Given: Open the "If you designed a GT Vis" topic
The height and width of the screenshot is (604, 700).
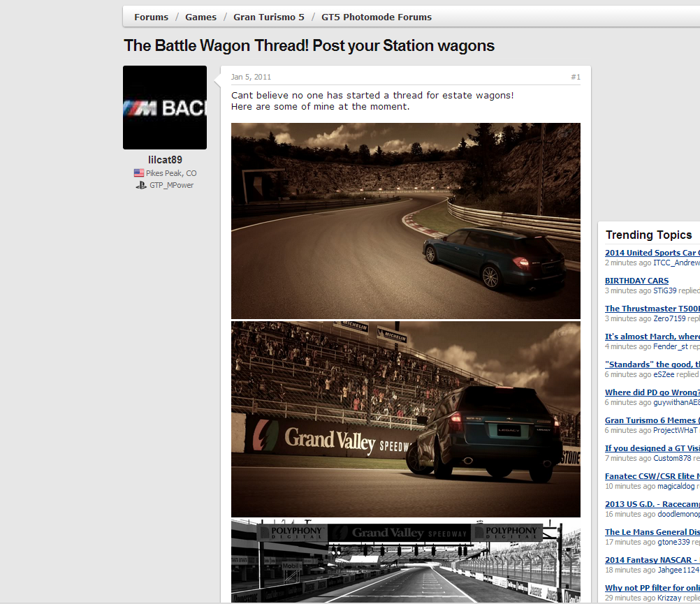Looking at the screenshot, I should click(652, 448).
